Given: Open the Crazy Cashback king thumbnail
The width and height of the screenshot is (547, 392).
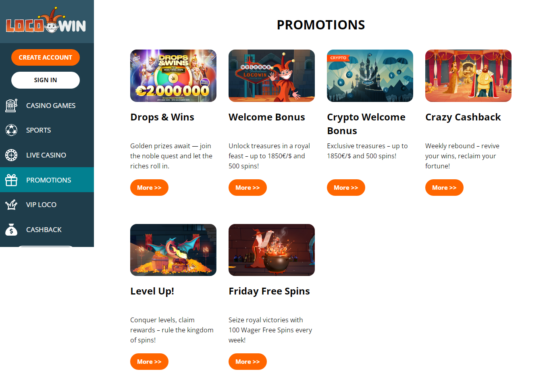Looking at the screenshot, I should pyautogui.click(x=468, y=76).
